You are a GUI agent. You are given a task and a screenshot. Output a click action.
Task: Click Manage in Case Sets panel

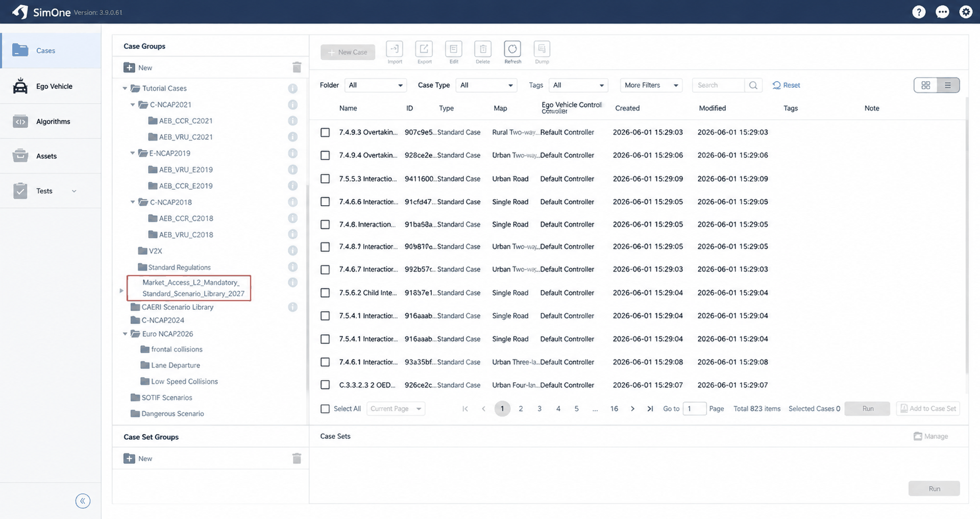click(x=930, y=436)
